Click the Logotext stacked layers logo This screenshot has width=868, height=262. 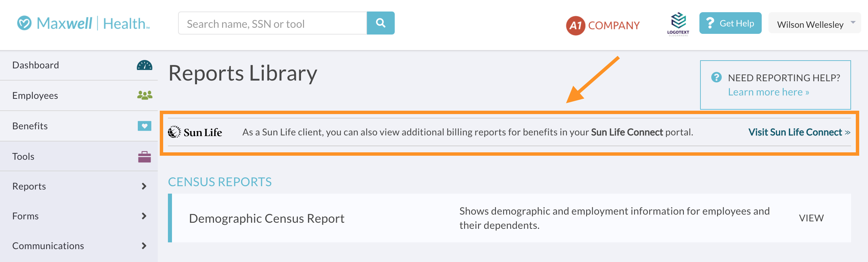click(x=678, y=24)
